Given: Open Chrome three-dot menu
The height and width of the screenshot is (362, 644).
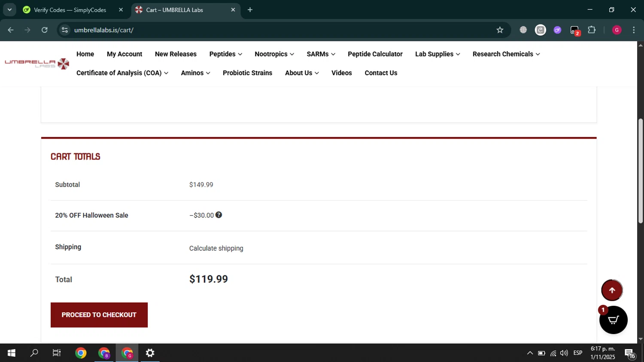Looking at the screenshot, I should [x=634, y=30].
